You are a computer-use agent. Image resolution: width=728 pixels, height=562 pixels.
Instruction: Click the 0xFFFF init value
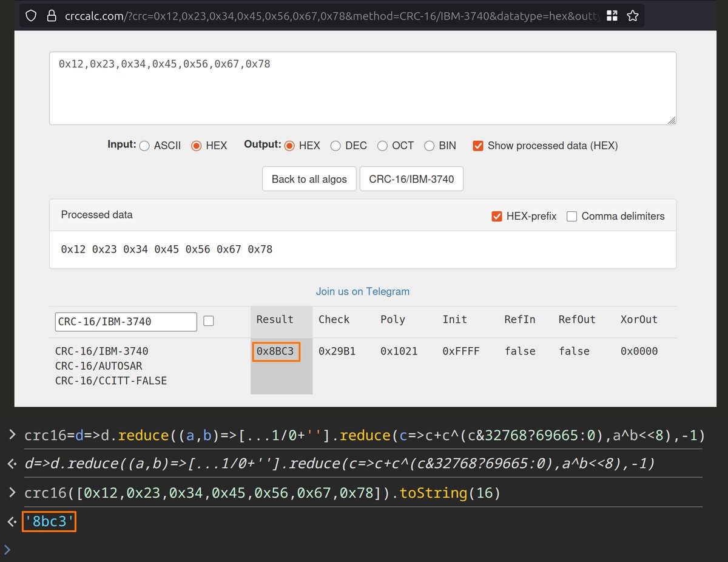(461, 351)
